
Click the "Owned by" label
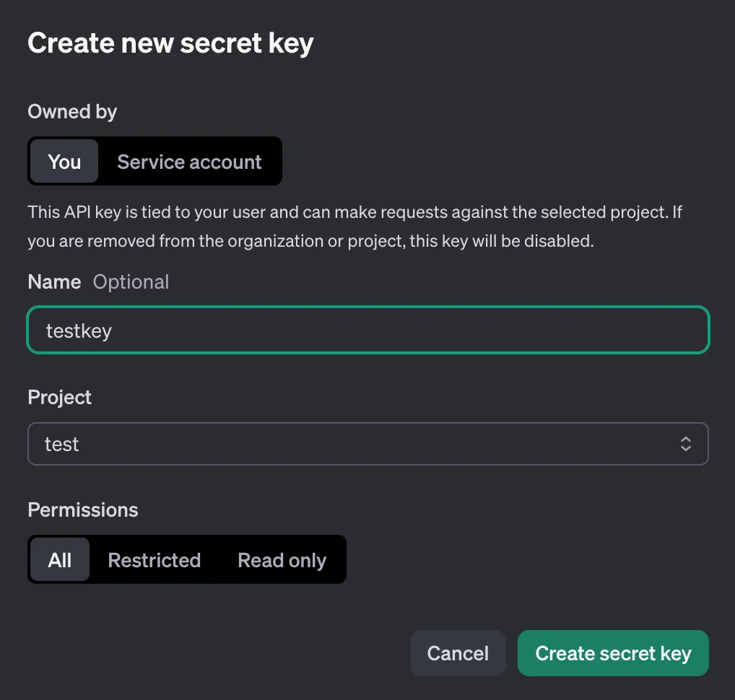[x=72, y=112]
